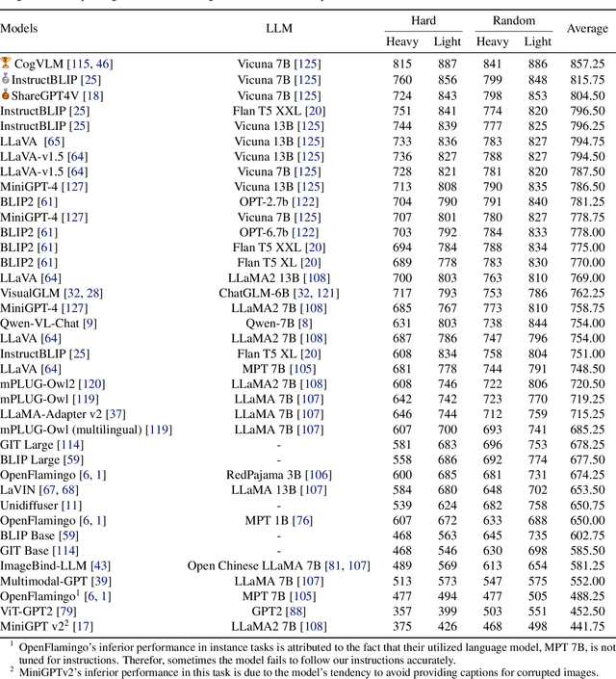This screenshot has height=679, width=616.
Task: Select the 552.00 average of Multimodal-GPT
Action: [x=587, y=581]
